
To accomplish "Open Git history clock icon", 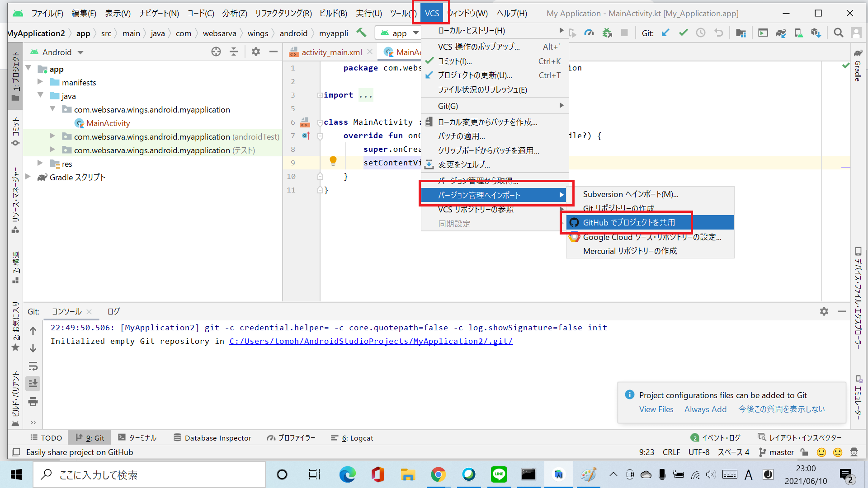I will (701, 33).
